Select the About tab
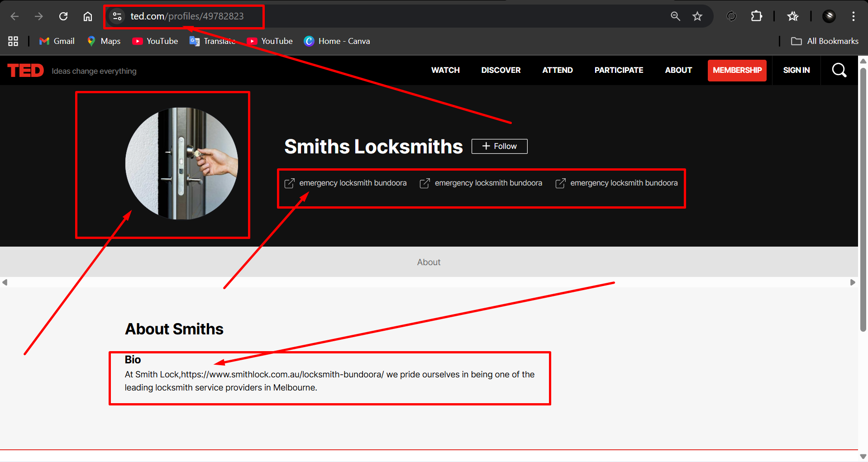The width and height of the screenshot is (868, 462). (x=429, y=262)
